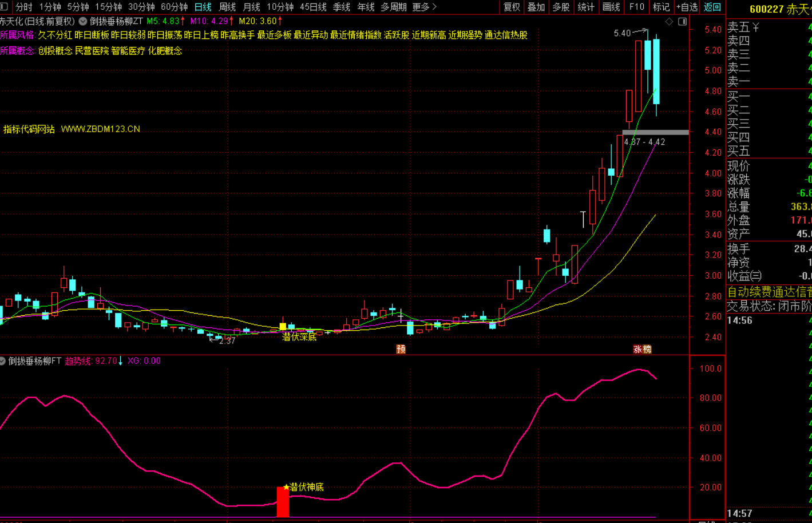Open the F10 company info
This screenshot has width=812, height=523.
coord(636,7)
